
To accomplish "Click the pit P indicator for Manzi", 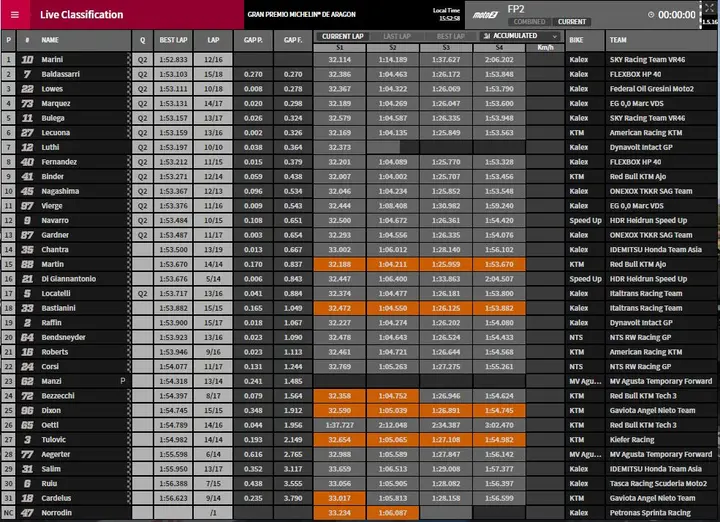I will tap(123, 381).
